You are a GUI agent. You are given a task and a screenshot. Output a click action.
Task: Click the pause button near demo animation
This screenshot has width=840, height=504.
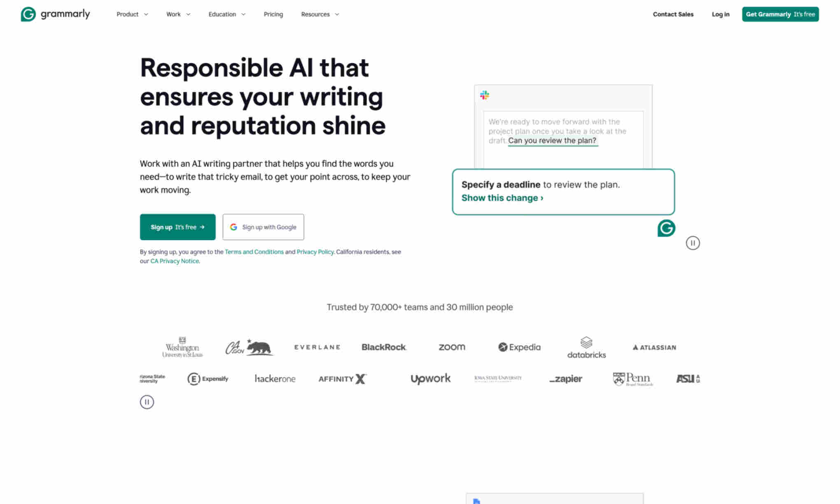[693, 243]
